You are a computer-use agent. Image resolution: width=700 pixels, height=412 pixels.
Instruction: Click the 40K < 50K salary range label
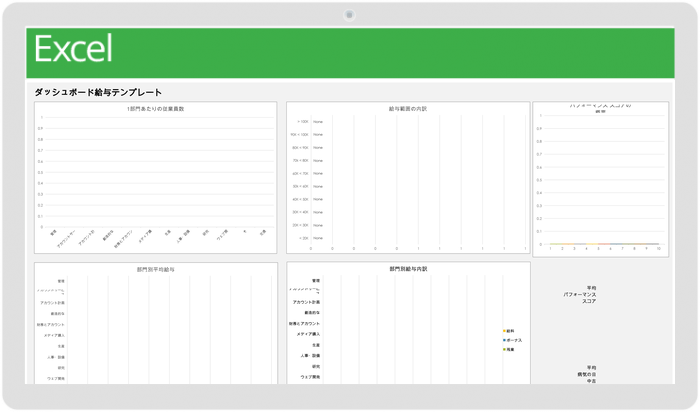[x=300, y=200]
